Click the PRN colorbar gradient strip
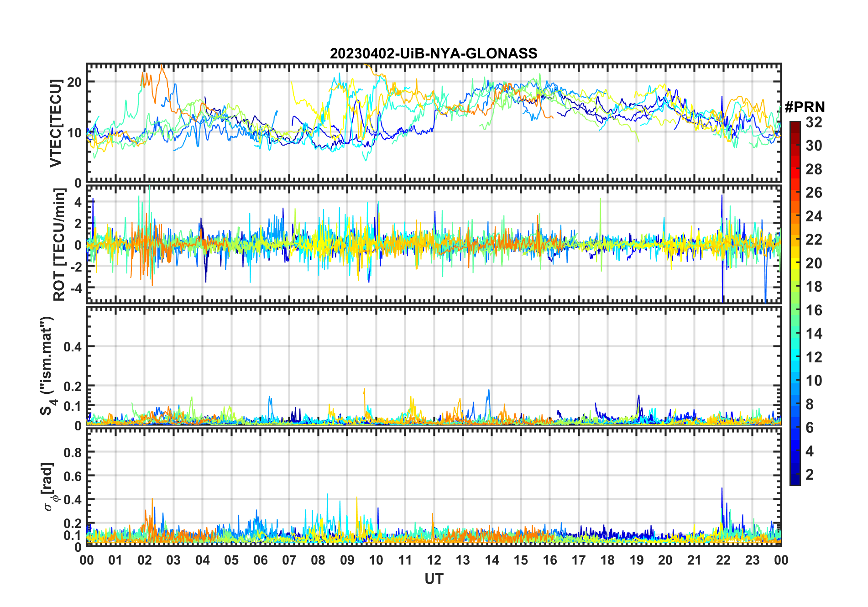 click(795, 303)
